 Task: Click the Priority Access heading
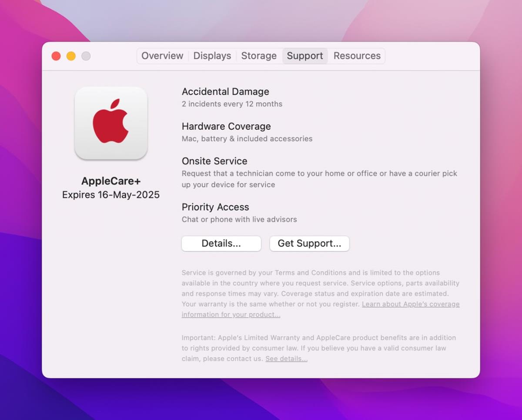point(215,207)
